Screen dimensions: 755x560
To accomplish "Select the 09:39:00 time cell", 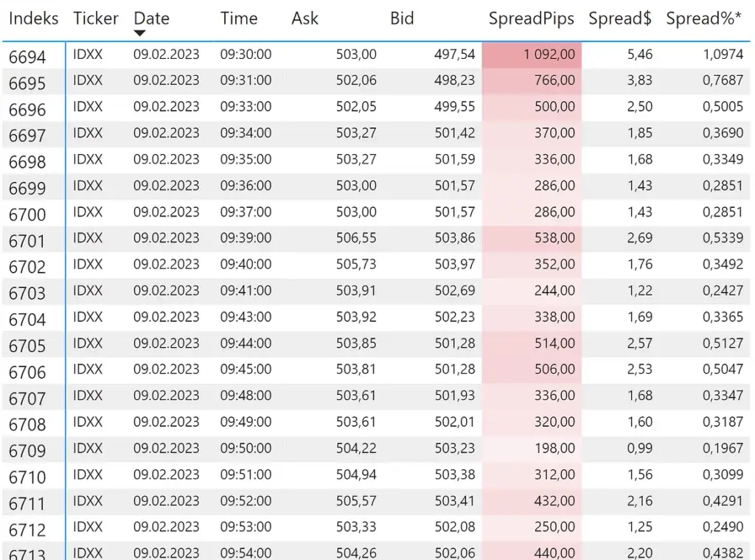I will (x=246, y=238).
